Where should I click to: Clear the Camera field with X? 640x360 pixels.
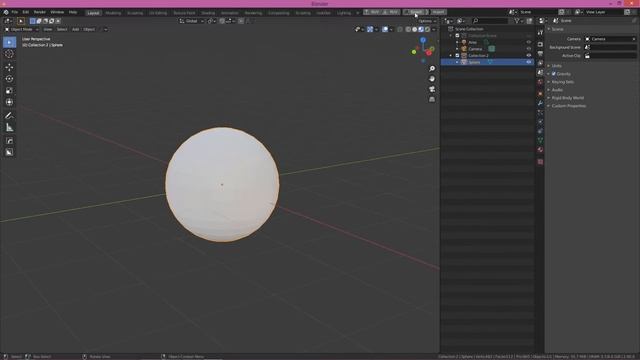tap(634, 39)
